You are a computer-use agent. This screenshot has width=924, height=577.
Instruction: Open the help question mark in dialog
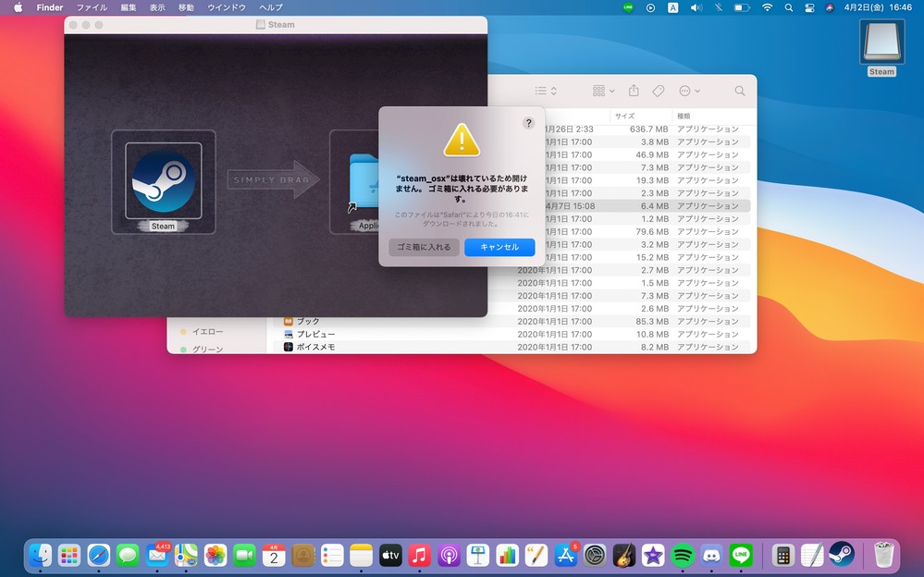528,123
